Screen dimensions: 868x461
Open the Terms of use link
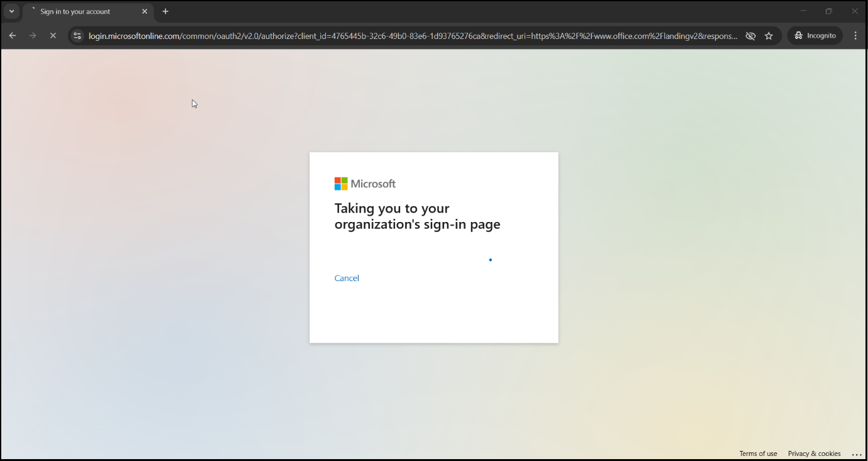pos(758,453)
